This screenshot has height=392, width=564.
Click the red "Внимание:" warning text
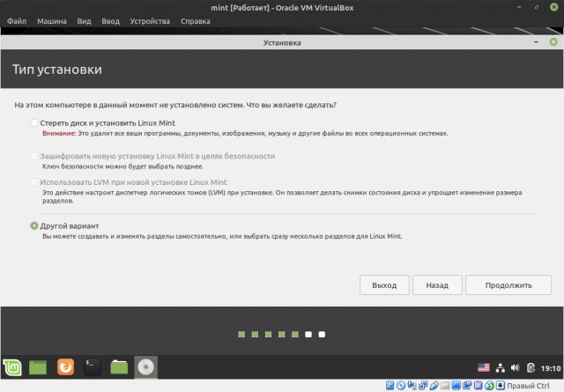coord(59,133)
